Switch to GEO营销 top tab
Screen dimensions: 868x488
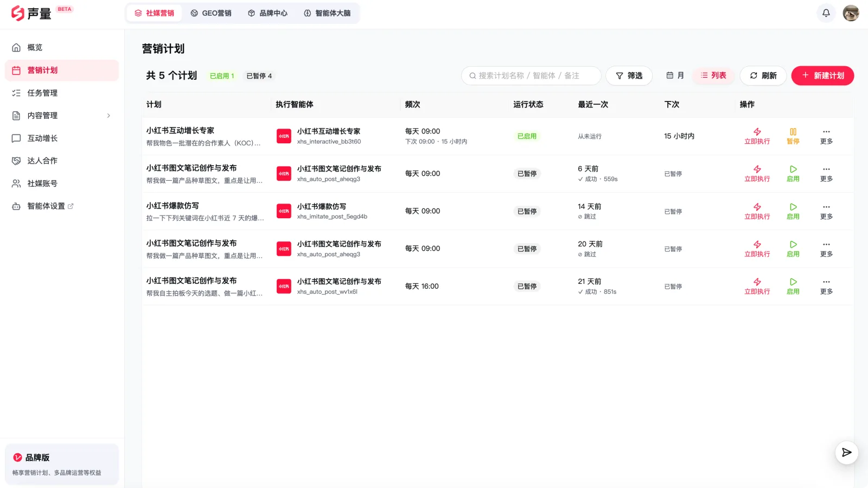211,13
